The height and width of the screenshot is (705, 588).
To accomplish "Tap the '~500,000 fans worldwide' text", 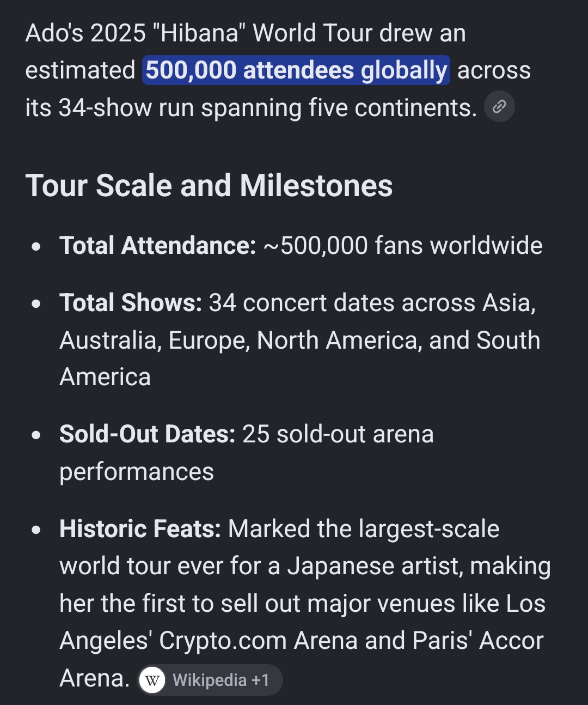I will pyautogui.click(x=403, y=246).
